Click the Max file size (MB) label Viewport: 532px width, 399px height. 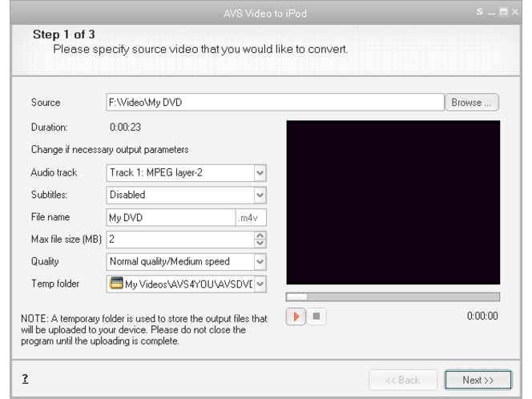tap(66, 240)
